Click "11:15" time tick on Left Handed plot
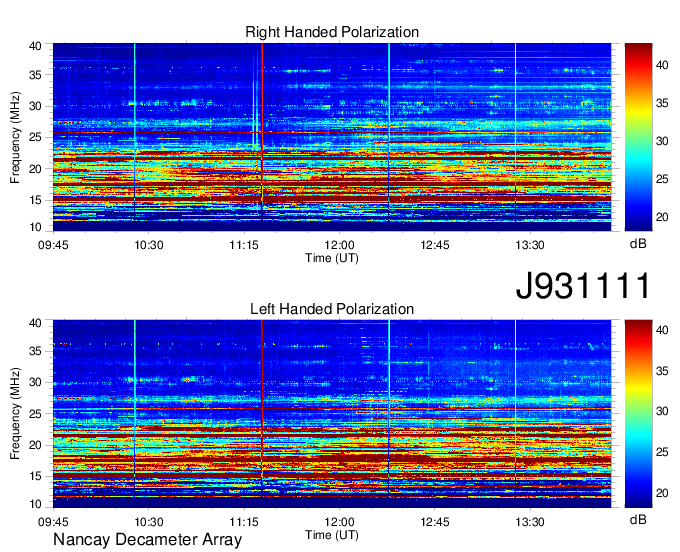The height and width of the screenshot is (552, 680). [244, 522]
